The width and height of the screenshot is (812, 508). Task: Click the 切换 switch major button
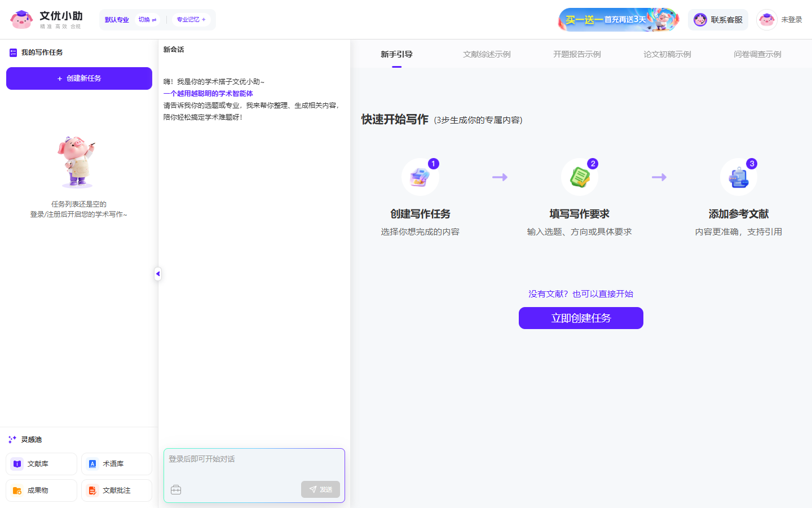(x=147, y=20)
